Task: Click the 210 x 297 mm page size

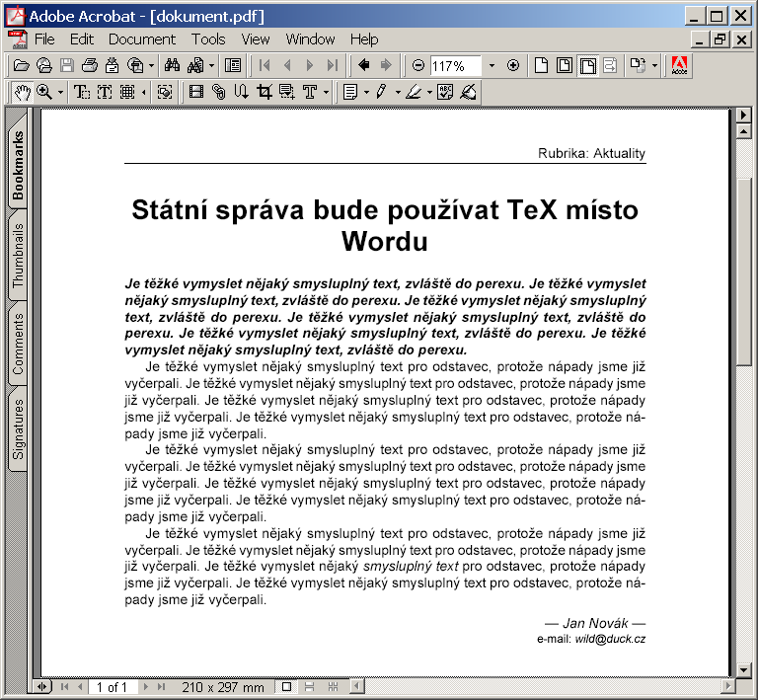Action: coord(223,687)
